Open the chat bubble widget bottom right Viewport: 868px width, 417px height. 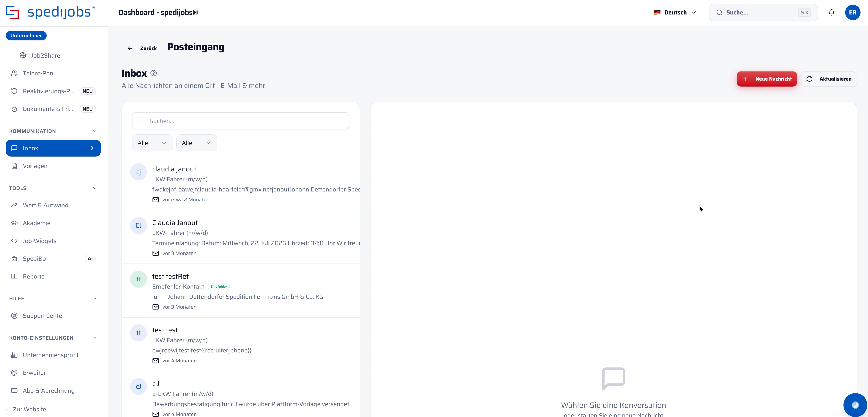point(855,405)
